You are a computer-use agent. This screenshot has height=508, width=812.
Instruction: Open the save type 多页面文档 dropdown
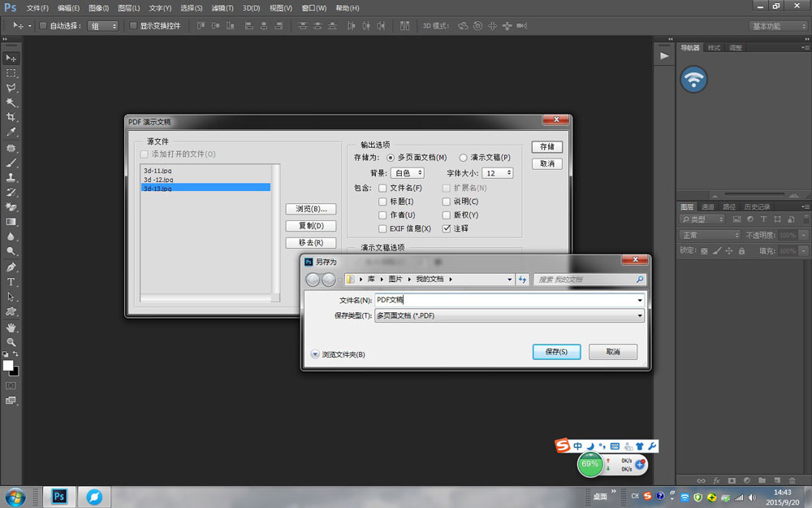coord(510,315)
